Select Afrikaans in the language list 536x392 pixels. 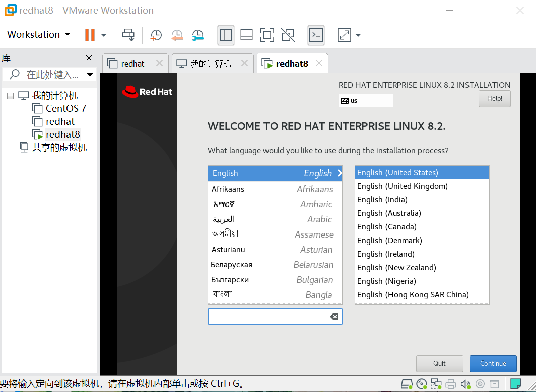[x=275, y=189]
